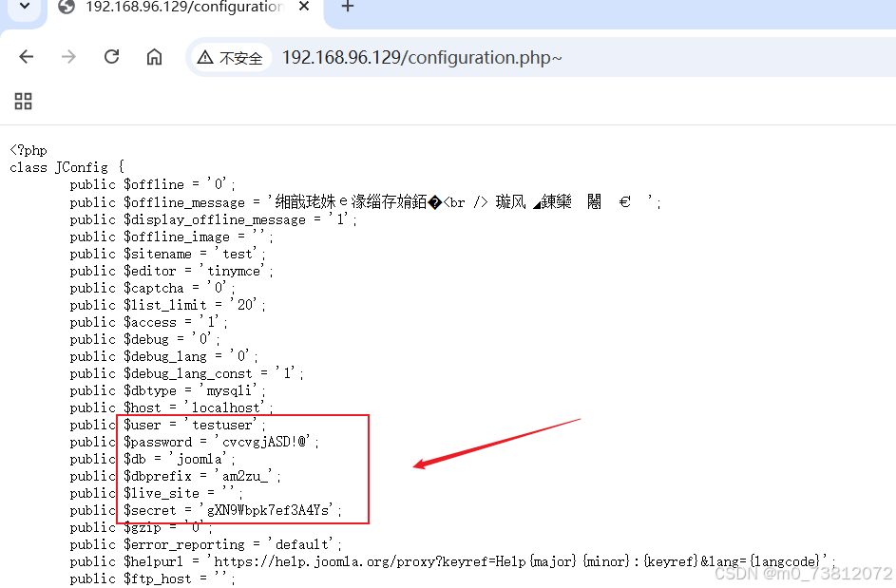Click the $error_reporting = 'default' line
The width and height of the screenshot is (896, 588).
click(x=206, y=544)
